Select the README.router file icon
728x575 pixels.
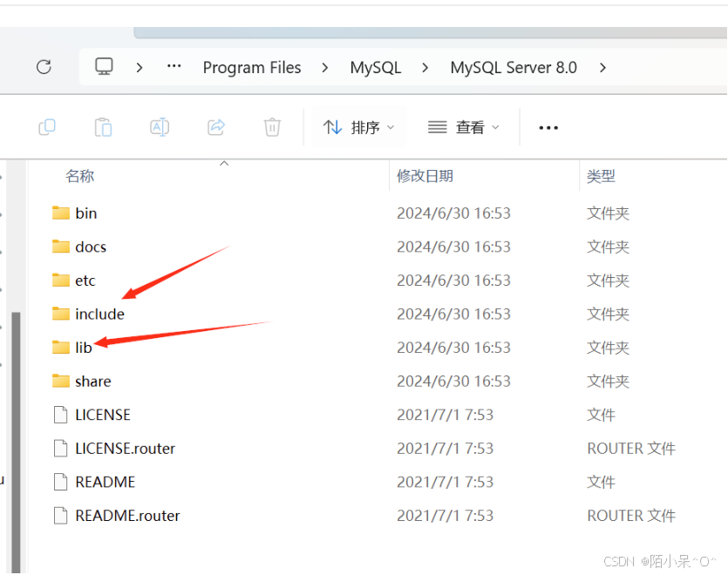[x=60, y=516]
